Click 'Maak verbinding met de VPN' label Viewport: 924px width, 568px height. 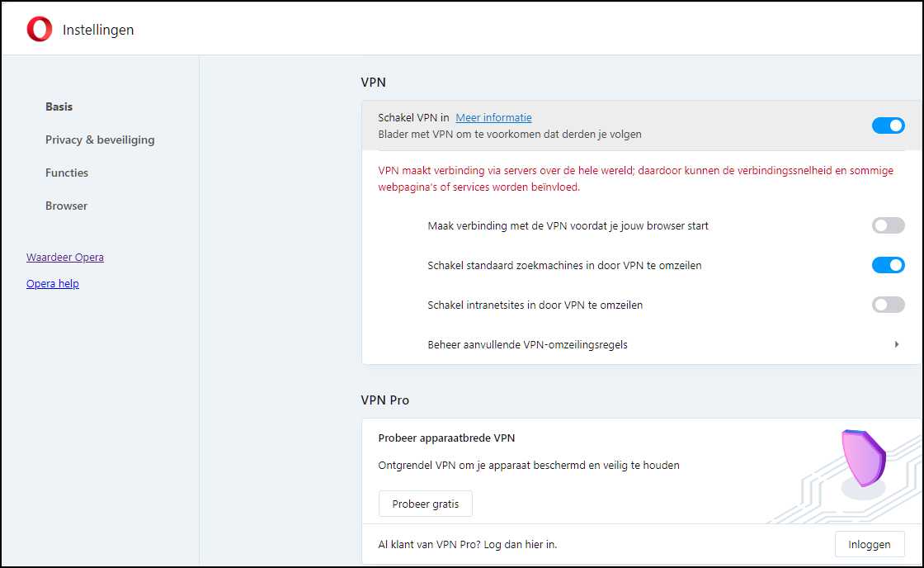568,226
